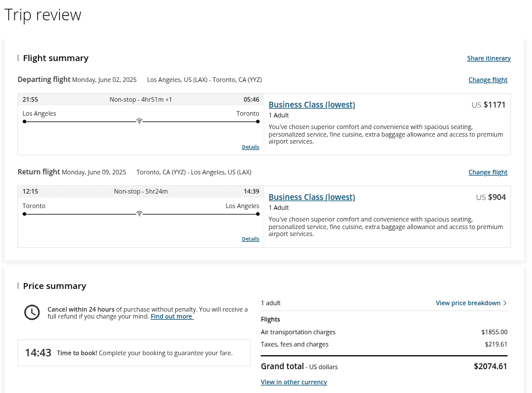
Task: View grand total in other currency
Action: (x=294, y=382)
